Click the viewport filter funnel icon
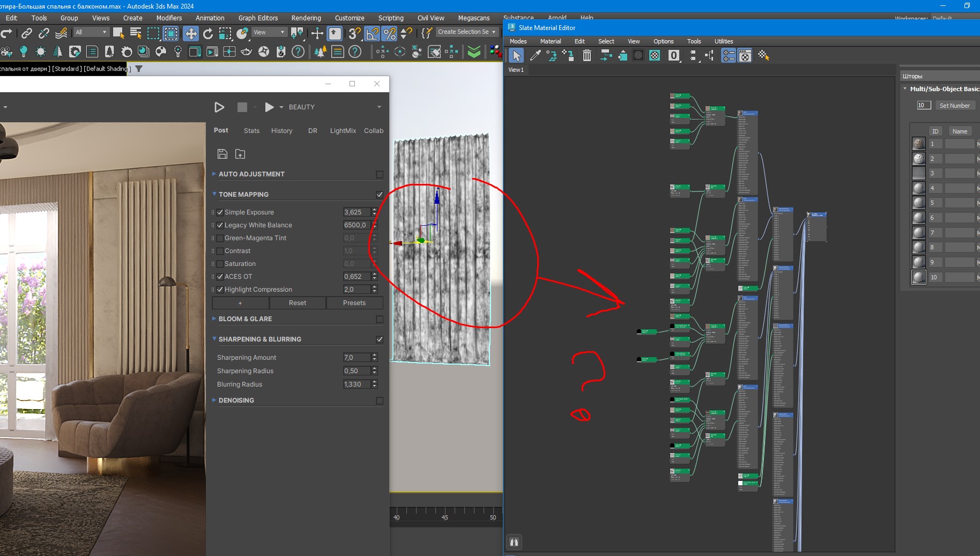Image resolution: width=980 pixels, height=556 pixels. tap(139, 69)
